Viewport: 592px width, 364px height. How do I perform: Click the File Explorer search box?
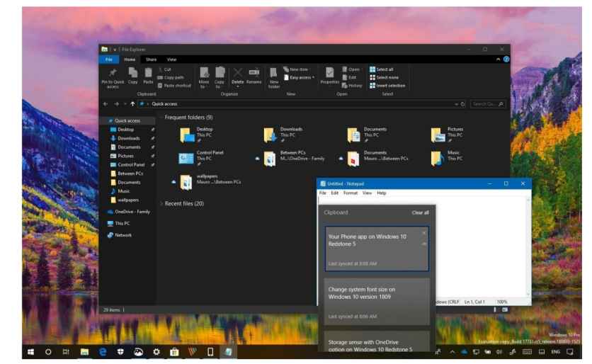click(x=488, y=104)
